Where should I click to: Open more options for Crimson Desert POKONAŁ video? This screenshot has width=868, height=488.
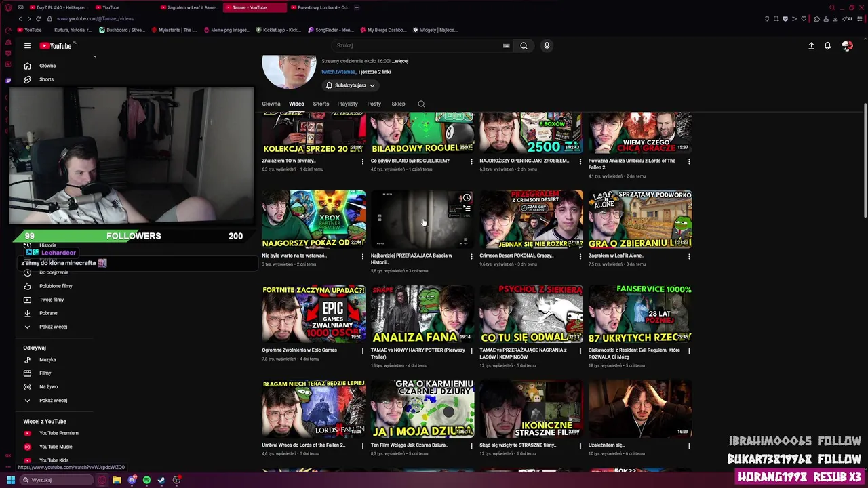pos(580,256)
